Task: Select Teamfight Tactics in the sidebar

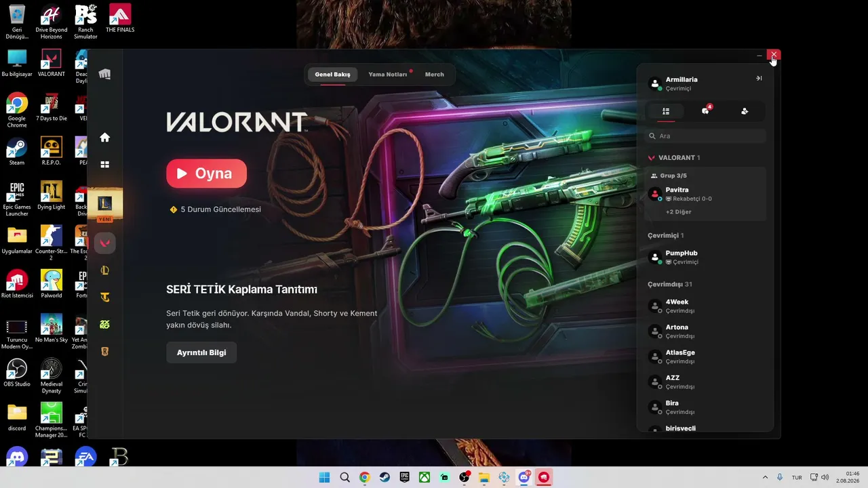Action: (x=105, y=298)
